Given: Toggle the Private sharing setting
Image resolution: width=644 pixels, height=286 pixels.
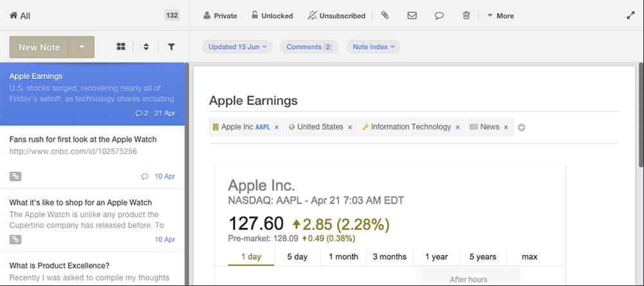Looking at the screenshot, I should 220,15.
